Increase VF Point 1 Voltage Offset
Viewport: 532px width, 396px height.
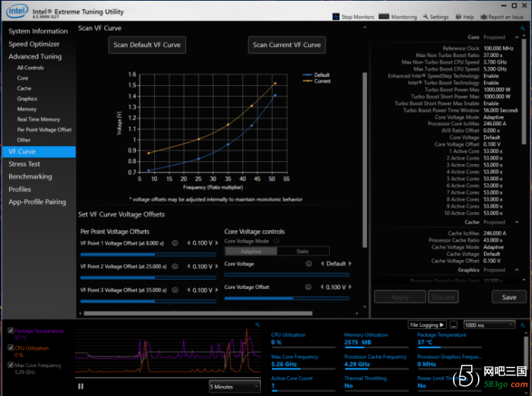coord(217,243)
